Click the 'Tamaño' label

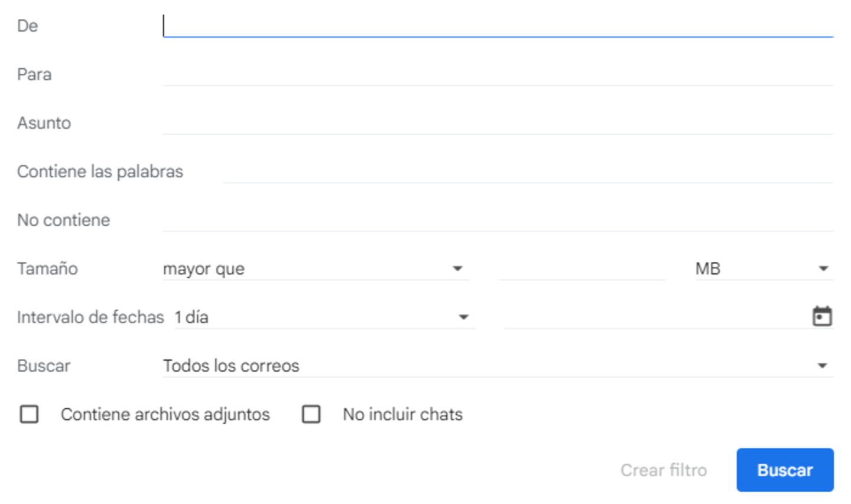click(x=47, y=269)
